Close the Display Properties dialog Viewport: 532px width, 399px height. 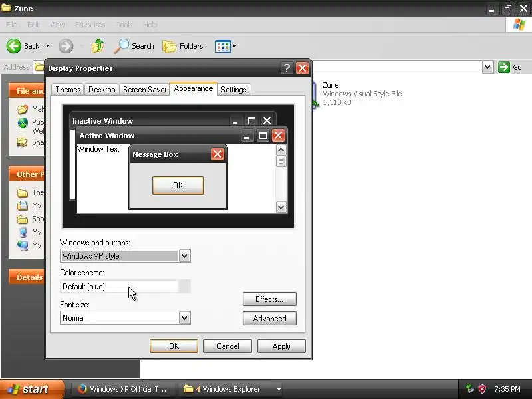[302, 68]
